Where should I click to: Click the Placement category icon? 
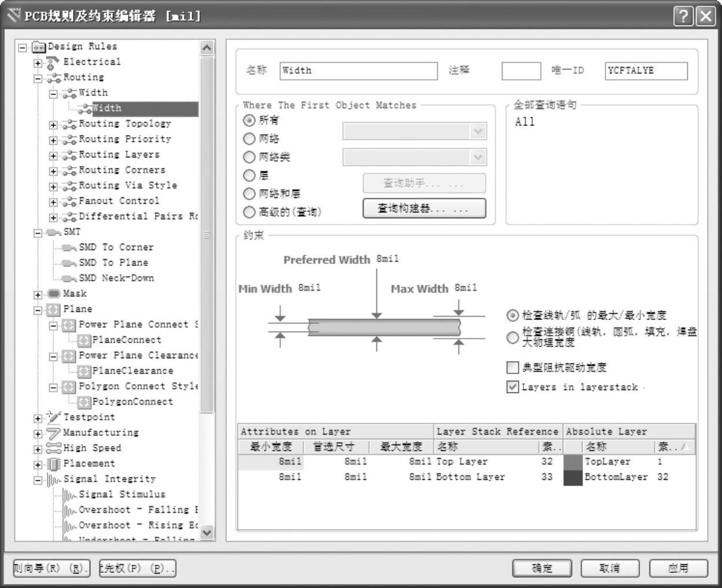pos(53,464)
